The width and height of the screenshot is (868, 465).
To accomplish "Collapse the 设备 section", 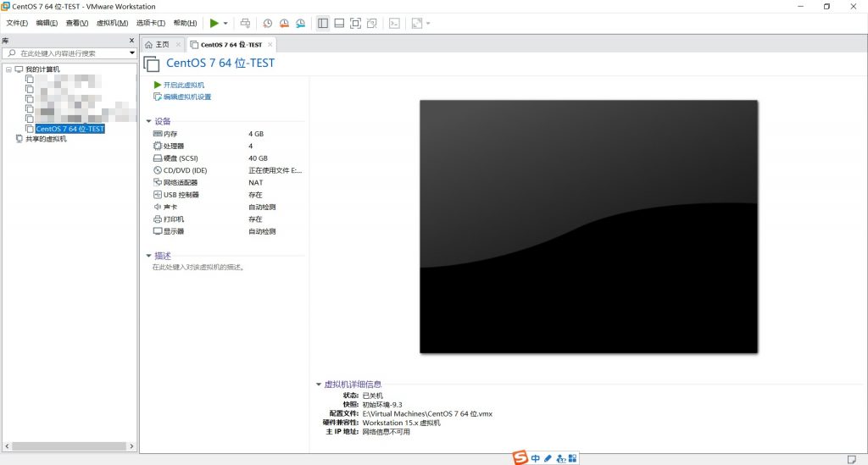I will (x=148, y=121).
